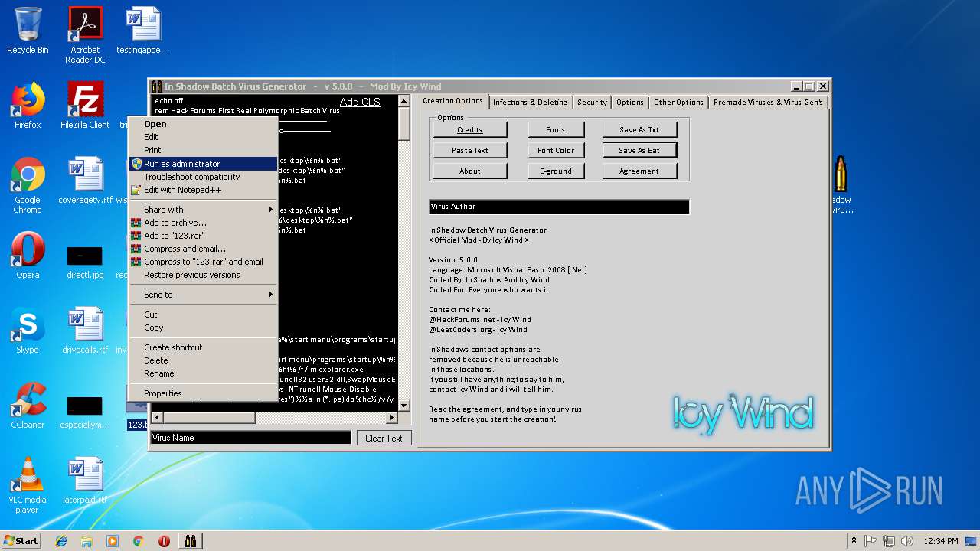Open the volume tray icon
This screenshot has height=551, width=980.
[907, 541]
